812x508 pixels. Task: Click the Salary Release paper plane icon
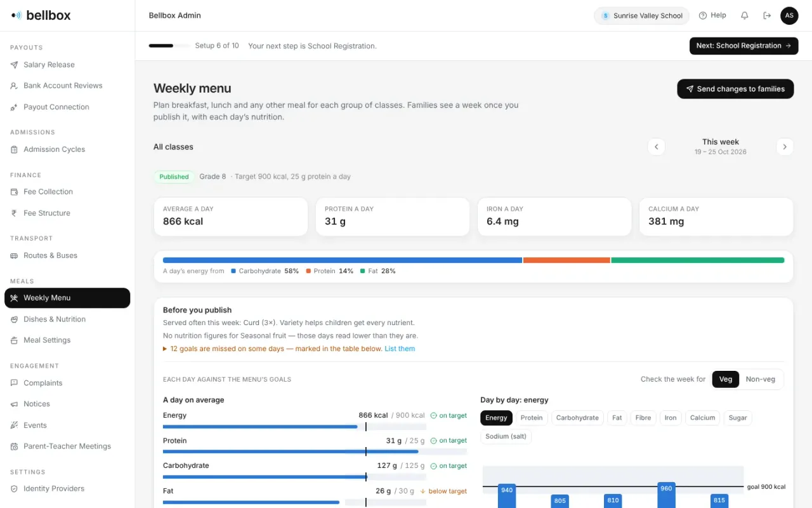point(14,65)
